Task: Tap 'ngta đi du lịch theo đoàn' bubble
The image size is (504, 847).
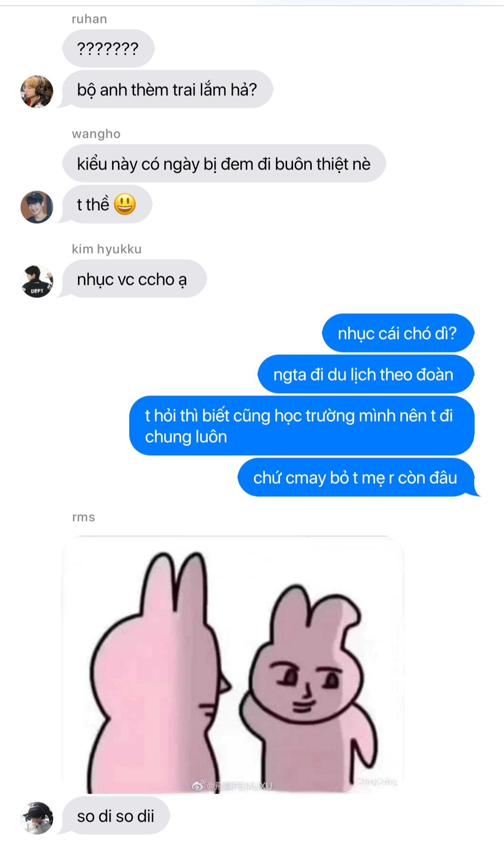Action: 365,374
